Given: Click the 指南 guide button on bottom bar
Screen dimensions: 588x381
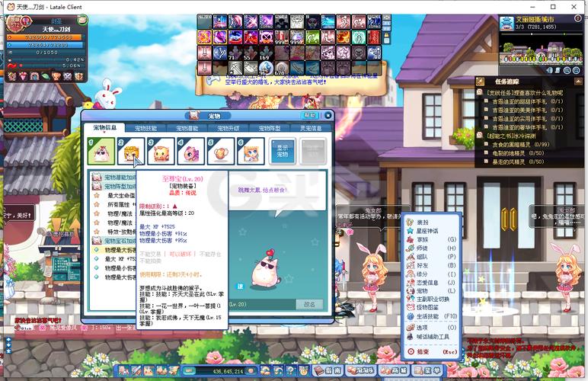Looking at the screenshot, I should (328, 370).
